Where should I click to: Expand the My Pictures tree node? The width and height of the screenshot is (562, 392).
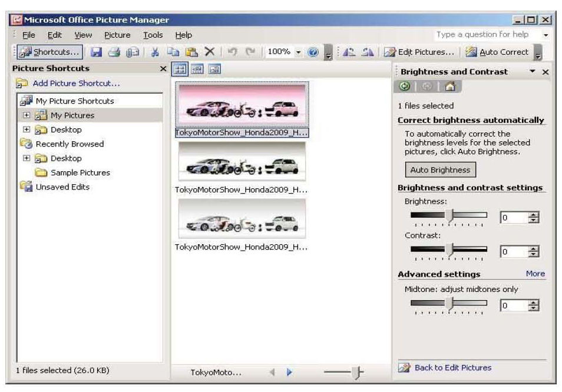click(x=26, y=115)
